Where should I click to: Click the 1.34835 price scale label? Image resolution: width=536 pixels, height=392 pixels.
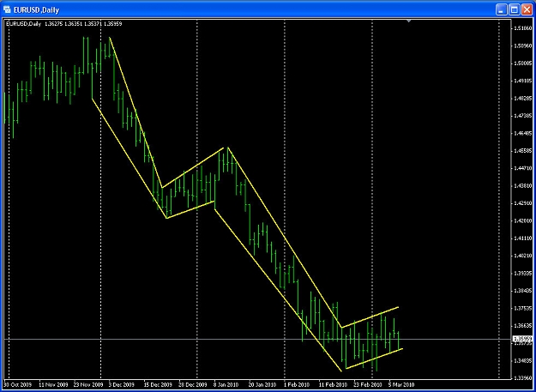point(522,361)
